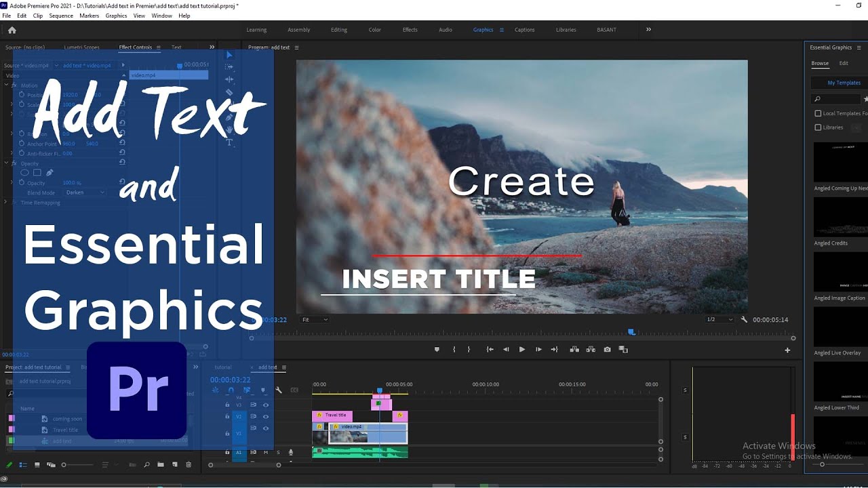This screenshot has height=488, width=868.
Task: Click the Essential Graphics search field
Action: tap(835, 99)
